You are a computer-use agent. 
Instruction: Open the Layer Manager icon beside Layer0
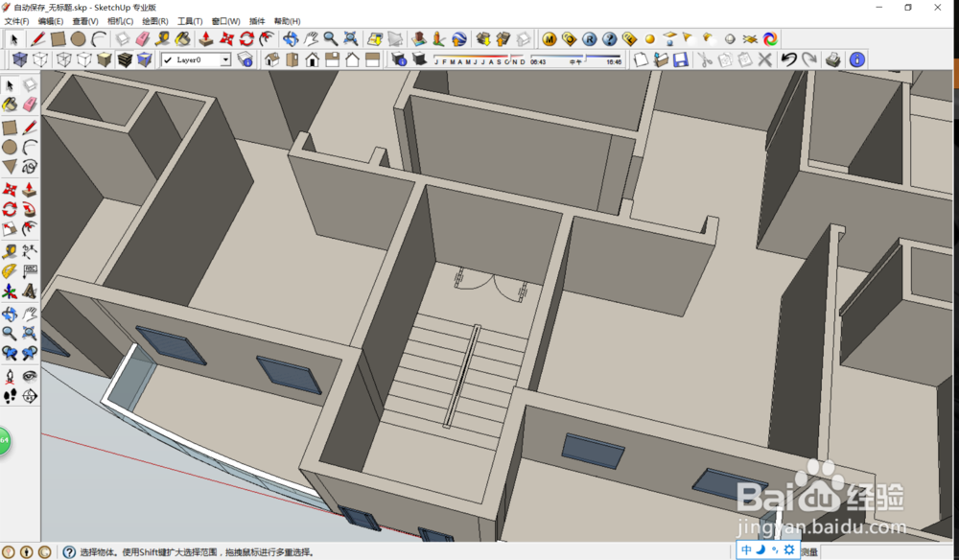click(x=246, y=59)
